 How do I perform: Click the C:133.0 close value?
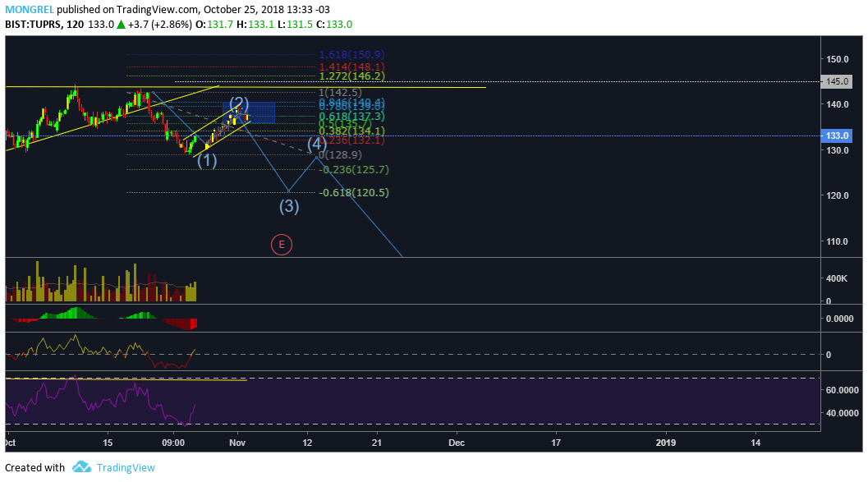pyautogui.click(x=334, y=25)
